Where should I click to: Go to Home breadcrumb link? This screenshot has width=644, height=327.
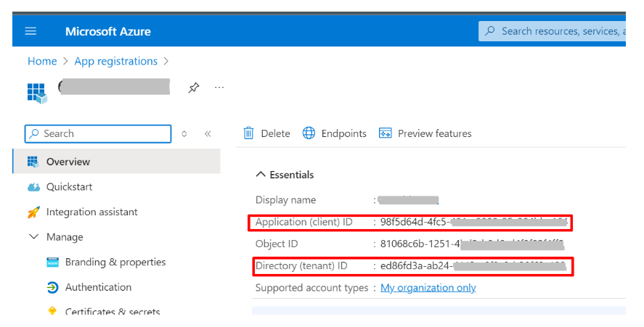(42, 62)
